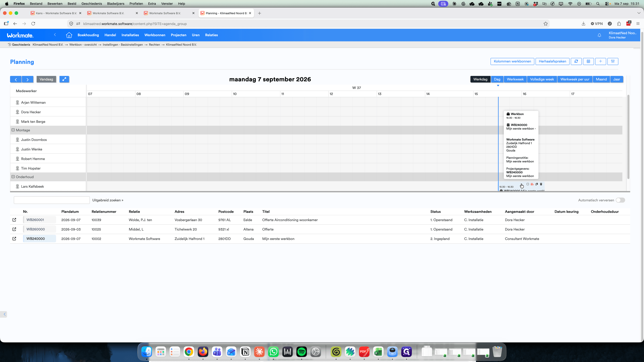Open the left side panel chevron
644x362 pixels.
(5, 314)
